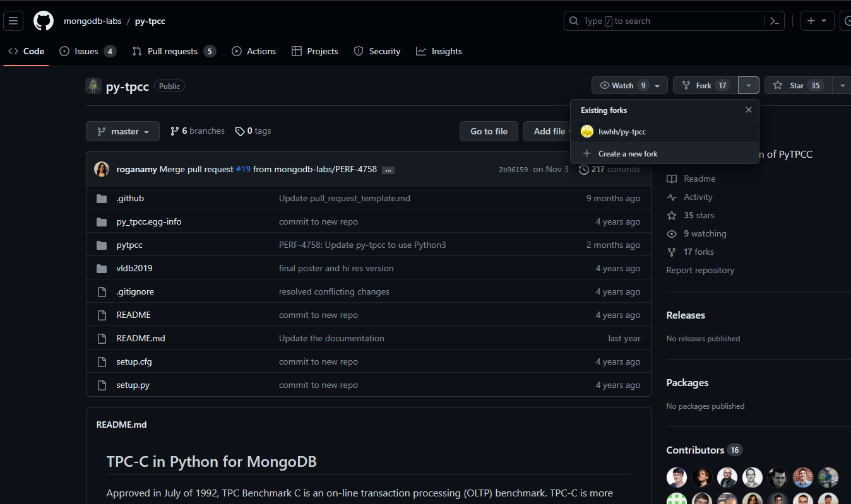
Task: Click the py-tpcc repo name in breadcrumb
Action: point(150,21)
